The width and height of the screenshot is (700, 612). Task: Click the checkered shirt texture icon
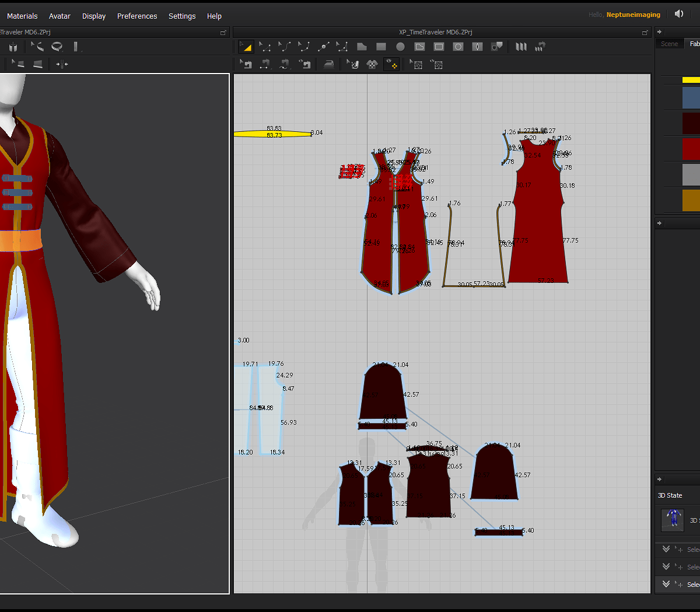pyautogui.click(x=372, y=64)
